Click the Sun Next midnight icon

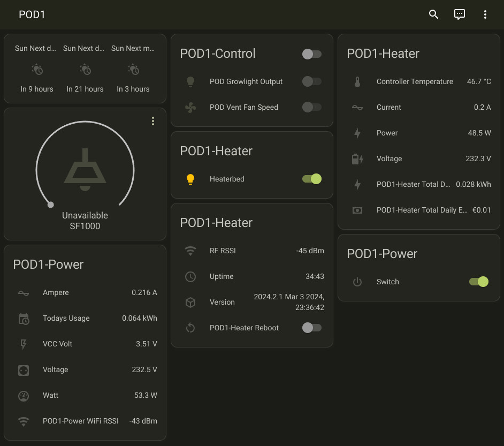point(133,70)
